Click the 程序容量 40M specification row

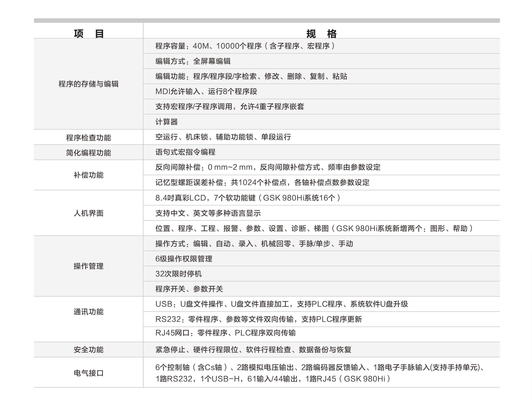pyautogui.click(x=245, y=46)
